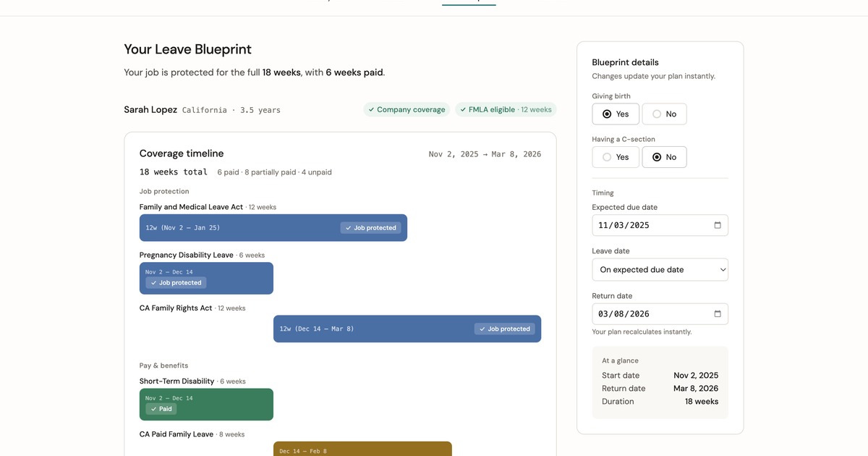The width and height of the screenshot is (868, 456).
Task: Open the Expected due date calendar picker icon
Action: click(718, 225)
